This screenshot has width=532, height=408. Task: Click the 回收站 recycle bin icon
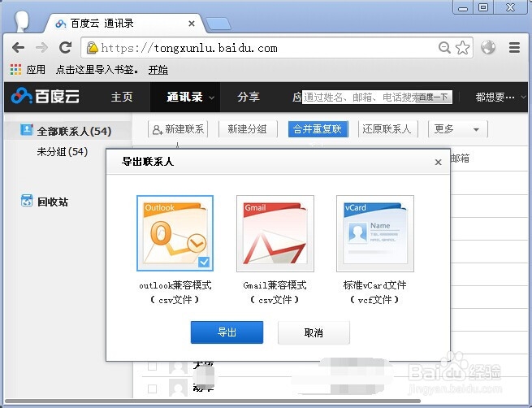tap(27, 201)
